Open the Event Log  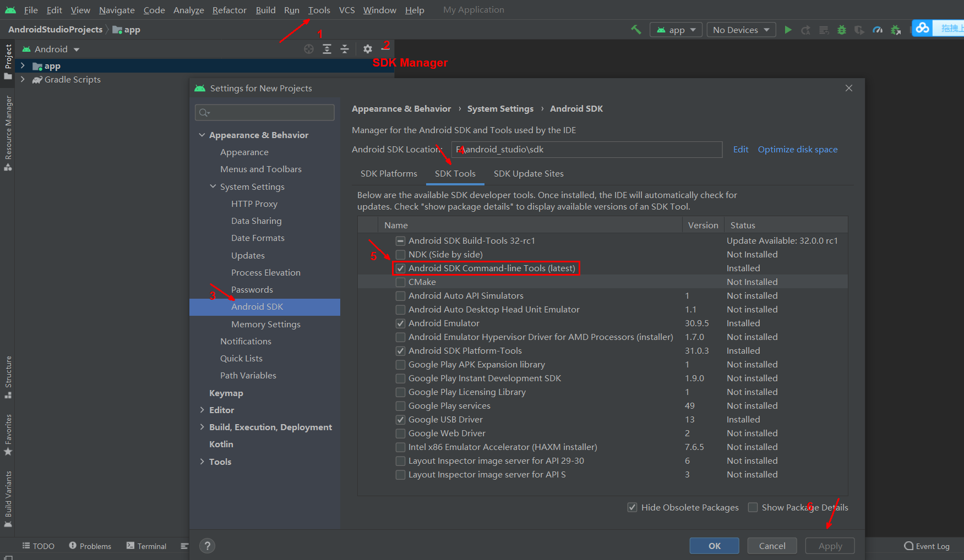point(927,546)
